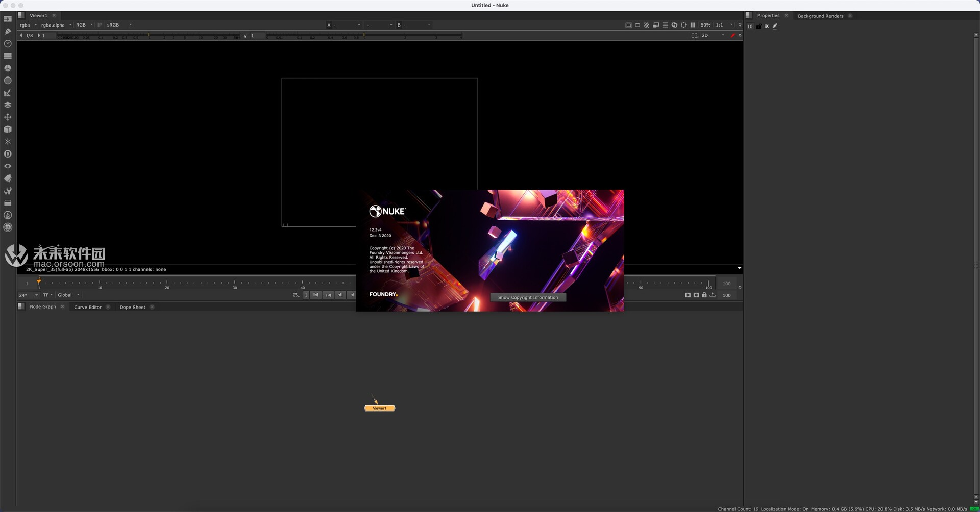Open the MetaData nodes menu (tag icon)

[8, 178]
